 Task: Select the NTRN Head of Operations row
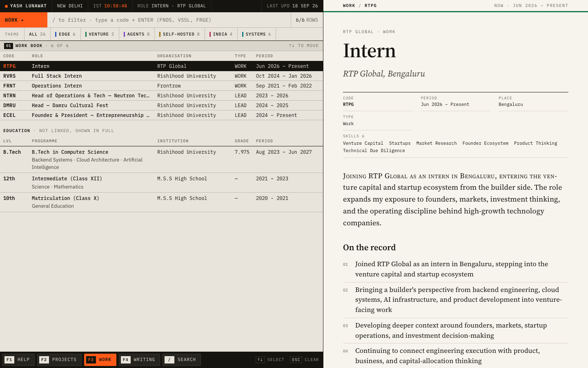pos(161,96)
